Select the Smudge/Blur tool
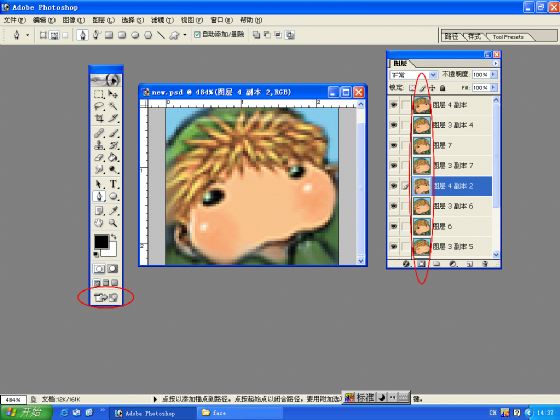Screen dimensions: 560x420 [99, 169]
